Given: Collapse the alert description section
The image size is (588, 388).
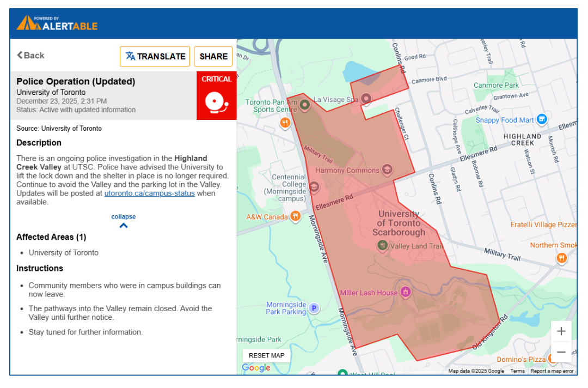Looking at the screenshot, I should click(x=124, y=221).
